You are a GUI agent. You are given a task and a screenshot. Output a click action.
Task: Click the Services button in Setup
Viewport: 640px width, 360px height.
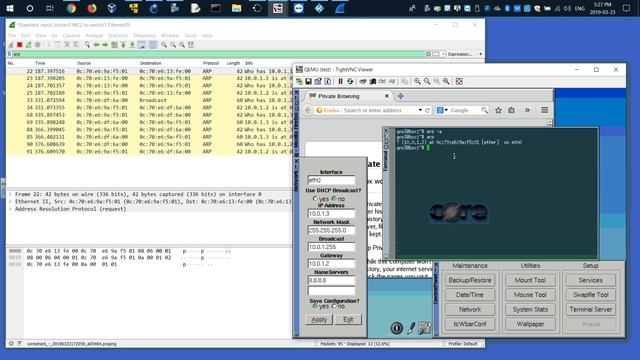(590, 280)
